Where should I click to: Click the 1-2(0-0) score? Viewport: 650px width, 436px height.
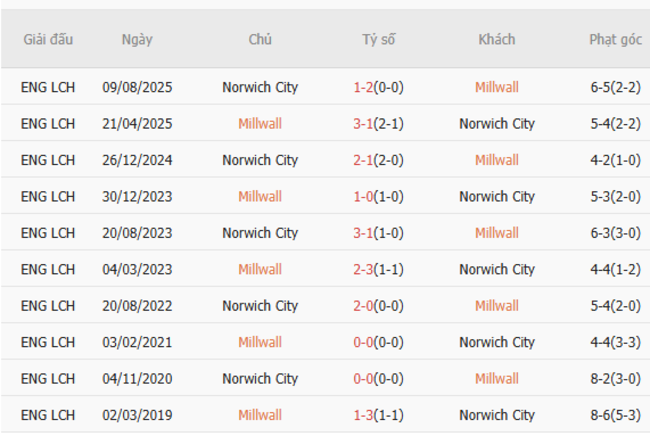[379, 88]
